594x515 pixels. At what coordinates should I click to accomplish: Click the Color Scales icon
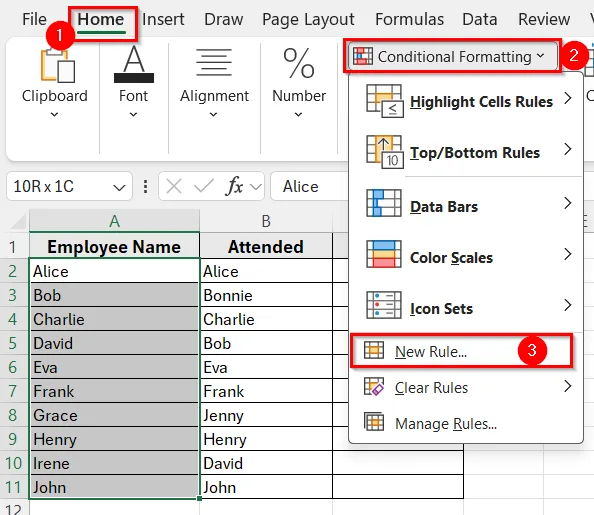coord(383,254)
